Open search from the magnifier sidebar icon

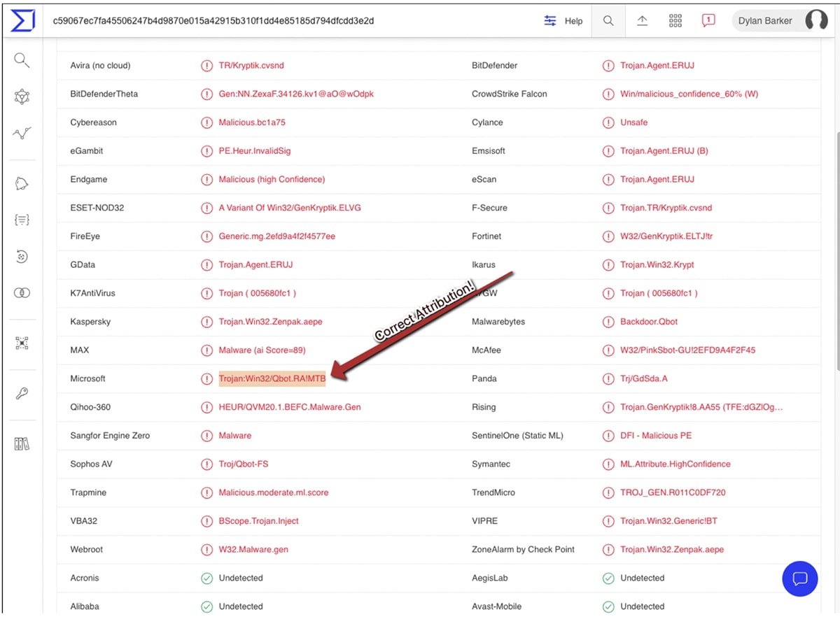coord(21,61)
